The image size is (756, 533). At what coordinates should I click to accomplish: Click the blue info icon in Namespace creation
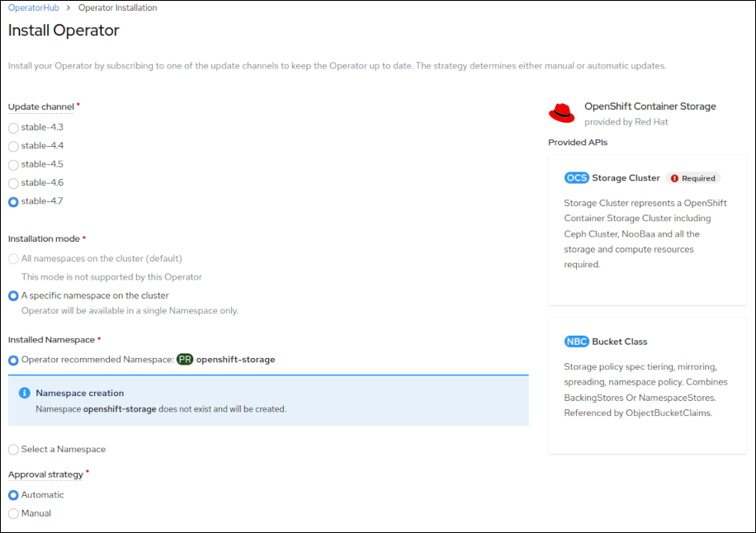24,394
